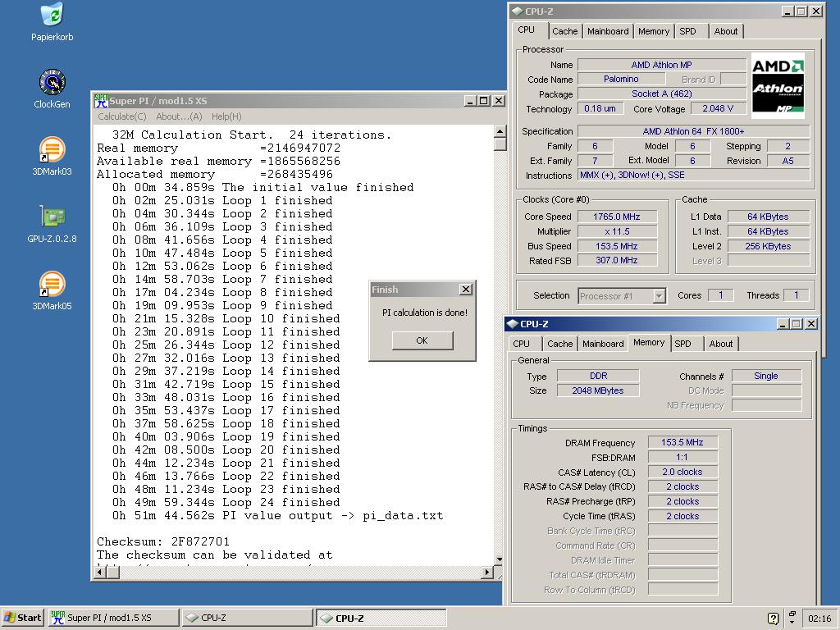Activate the first CPU-Z taskbar button
Image resolution: width=840 pixels, height=630 pixels.
click(247, 618)
